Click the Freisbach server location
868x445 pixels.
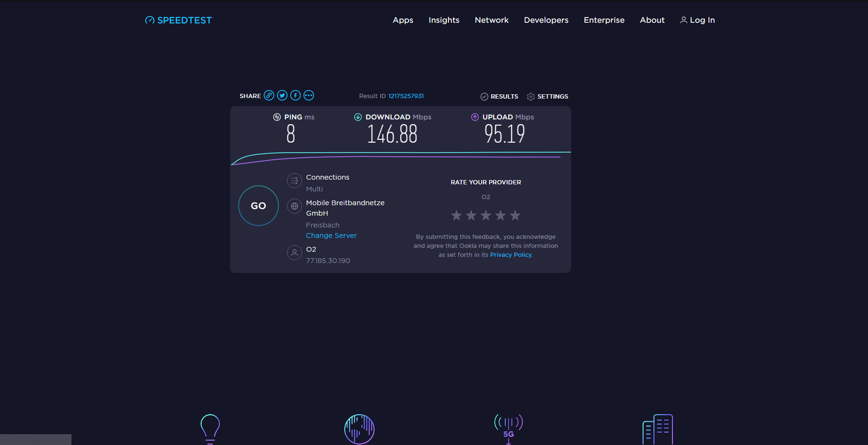pyautogui.click(x=322, y=225)
